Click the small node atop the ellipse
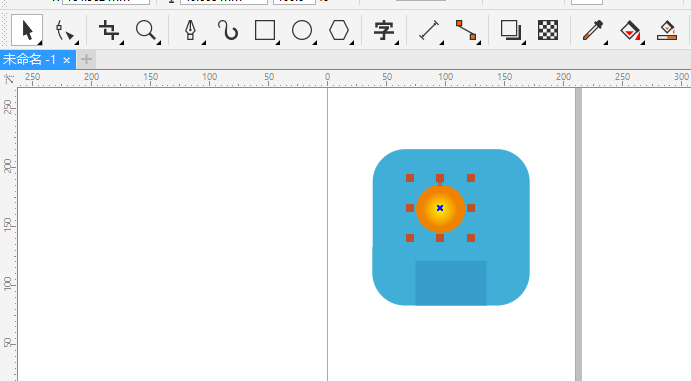Viewport: 691px width, 381px height. tap(440, 184)
